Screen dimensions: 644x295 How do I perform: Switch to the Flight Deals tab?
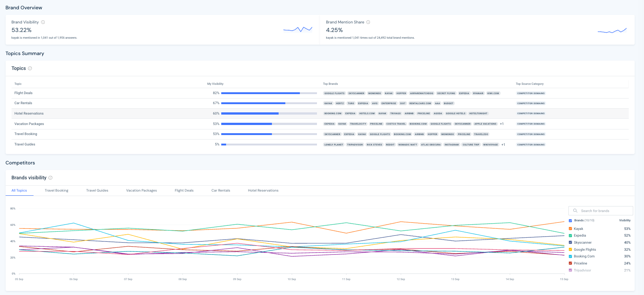pos(184,190)
